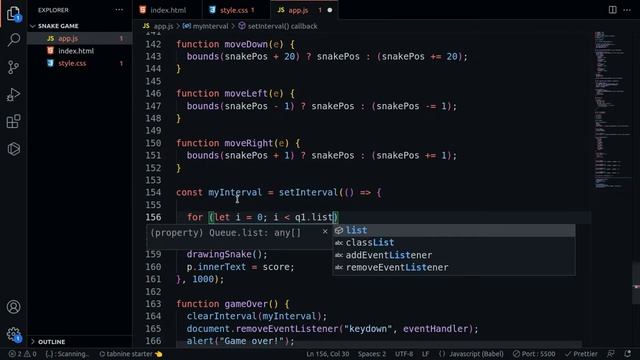Open app.js in the Explorer tree
This screenshot has height=360, width=640.
[x=80, y=38]
